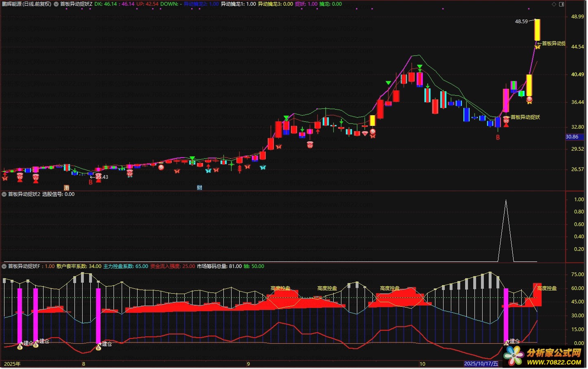Select the latest yellow candle at 48.59
Screen dimensions: 588x369
pos(537,30)
